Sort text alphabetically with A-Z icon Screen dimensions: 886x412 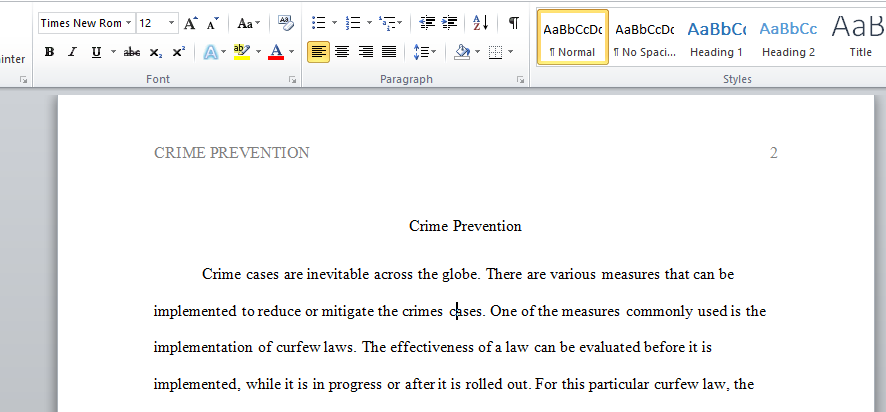point(480,23)
